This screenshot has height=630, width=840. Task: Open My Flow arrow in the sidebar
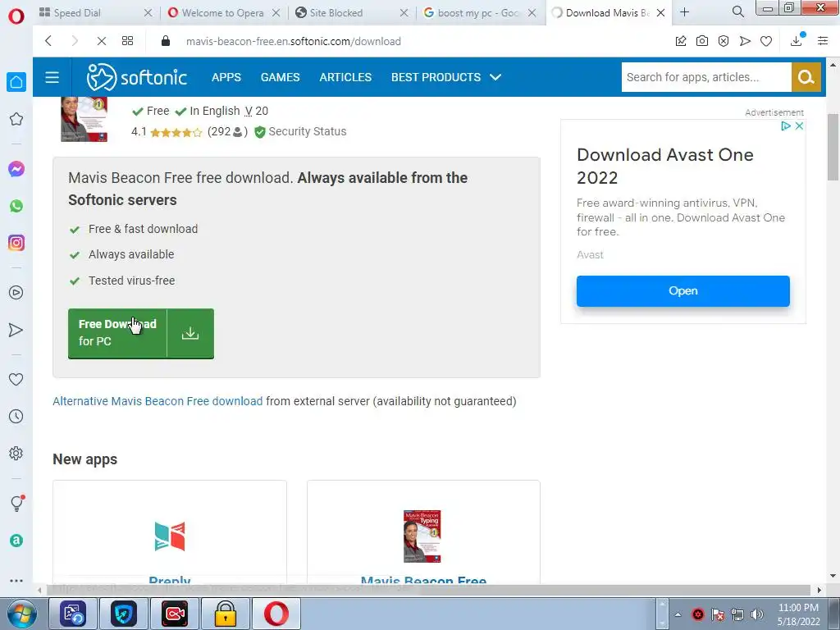click(16, 330)
